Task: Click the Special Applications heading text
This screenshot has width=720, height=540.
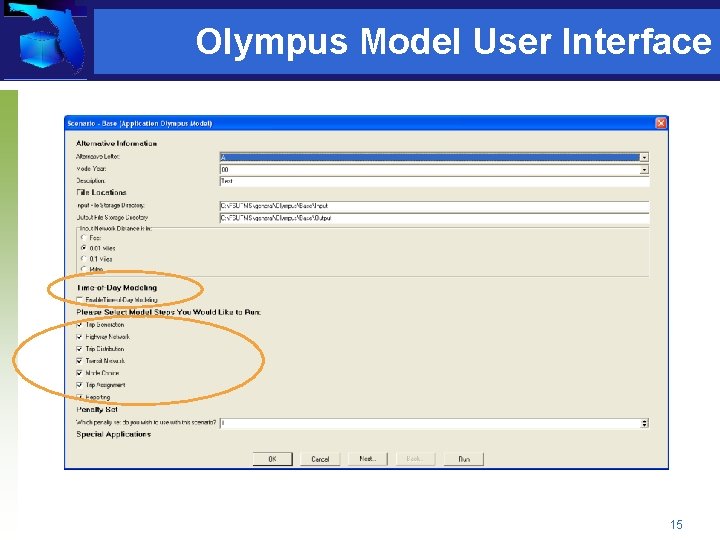Action: click(x=113, y=434)
